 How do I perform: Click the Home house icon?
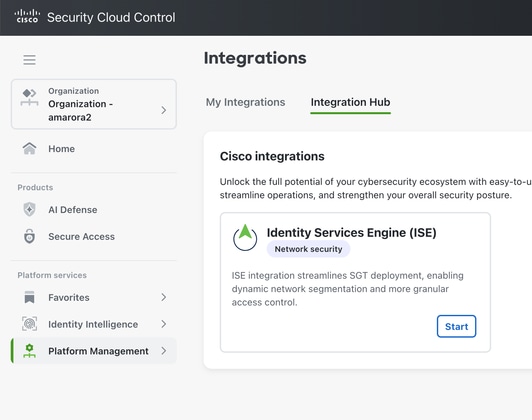[30, 148]
